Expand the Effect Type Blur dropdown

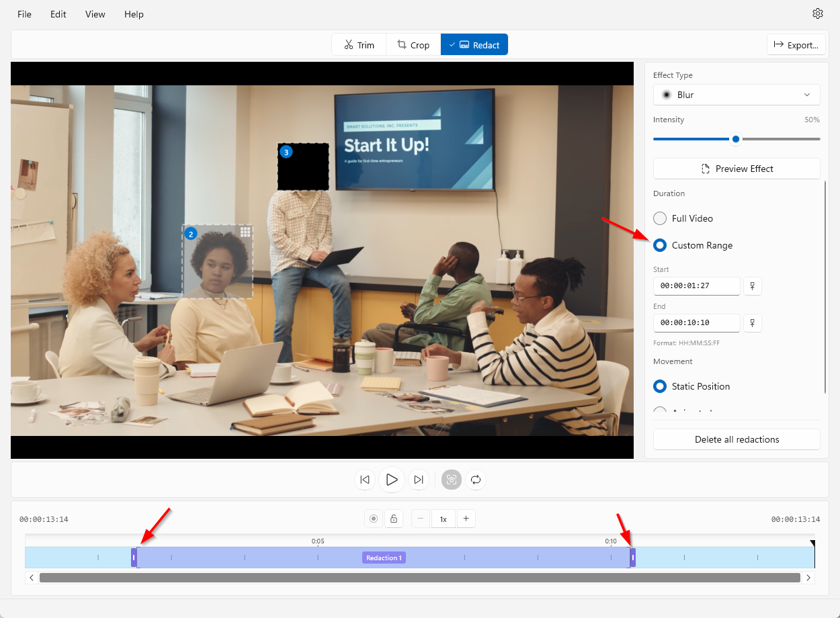coord(737,95)
